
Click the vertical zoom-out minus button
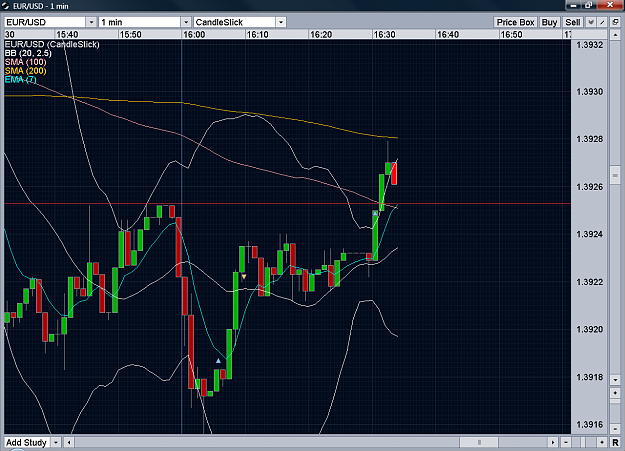[x=615, y=429]
